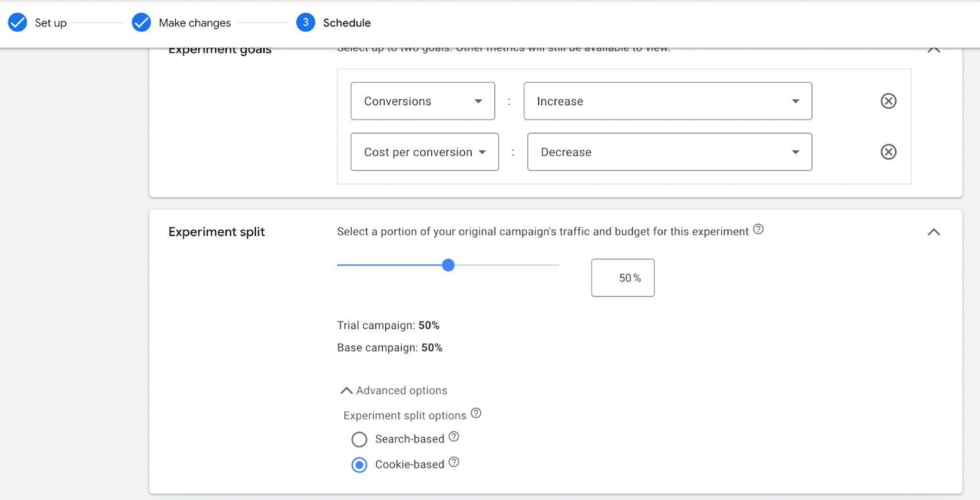Remove the Conversions goal row
This screenshot has height=500, width=980.
888,101
